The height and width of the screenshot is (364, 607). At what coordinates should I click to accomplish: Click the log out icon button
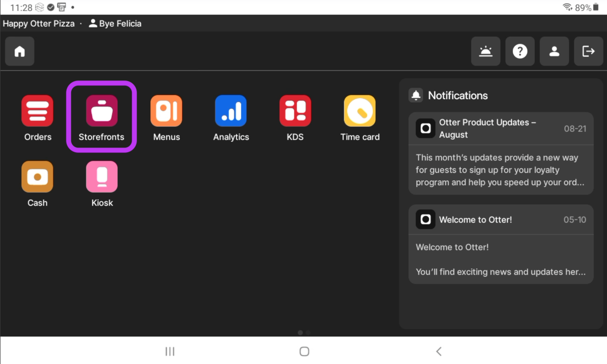589,51
